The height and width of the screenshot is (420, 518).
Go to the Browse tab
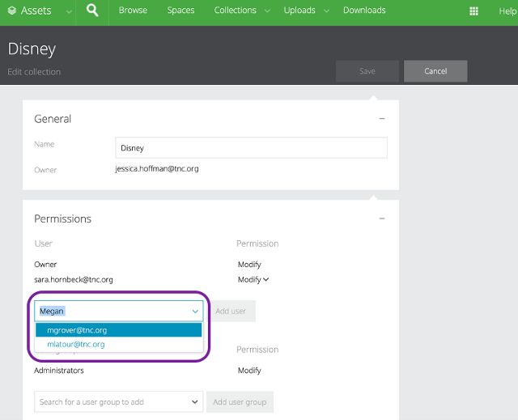point(133,11)
